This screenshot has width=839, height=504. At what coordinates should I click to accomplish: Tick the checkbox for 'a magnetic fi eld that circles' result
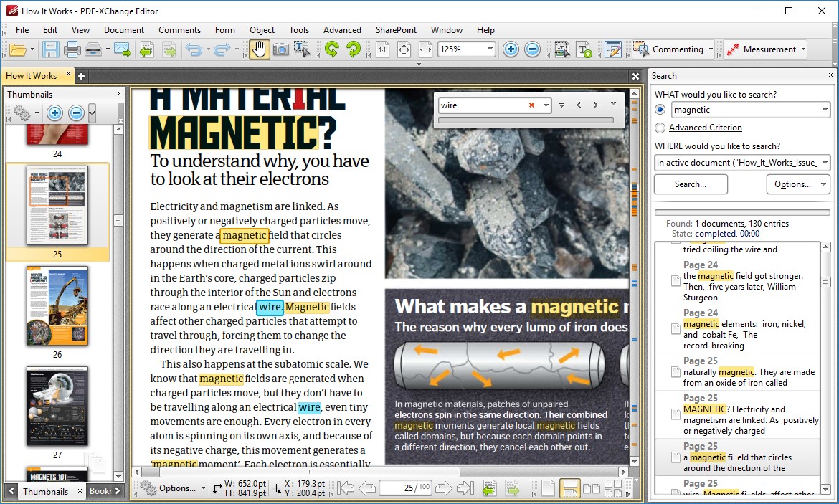coord(676,457)
